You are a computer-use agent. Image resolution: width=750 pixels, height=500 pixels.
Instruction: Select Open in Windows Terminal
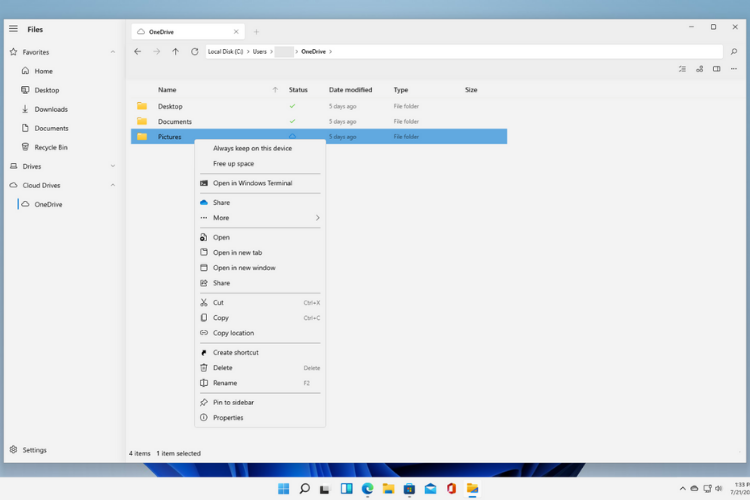[x=252, y=183]
